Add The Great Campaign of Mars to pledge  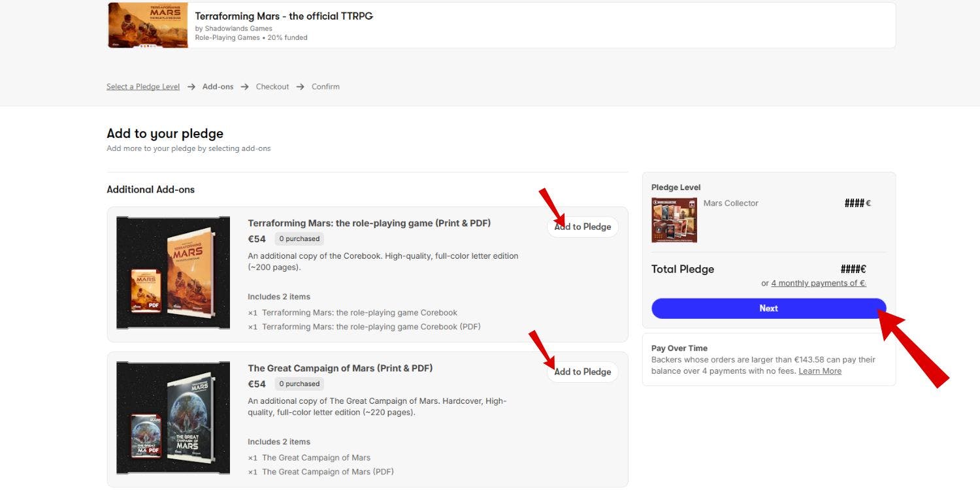583,372
